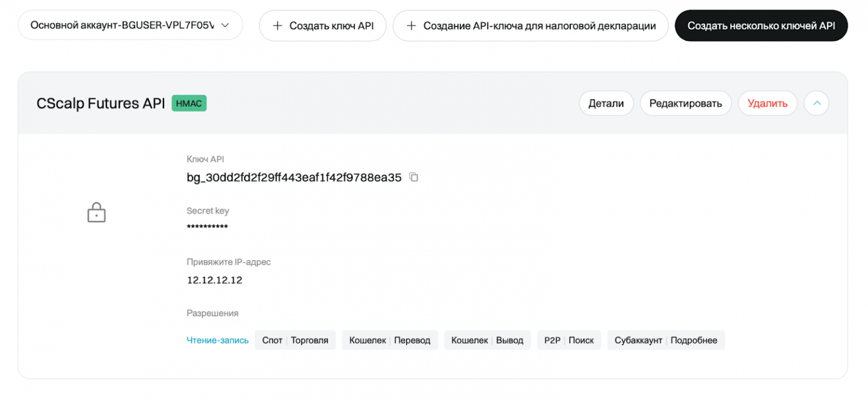This screenshot has width=868, height=400.
Task: Click the bound IP address 12.12.12.12
Action: (215, 280)
